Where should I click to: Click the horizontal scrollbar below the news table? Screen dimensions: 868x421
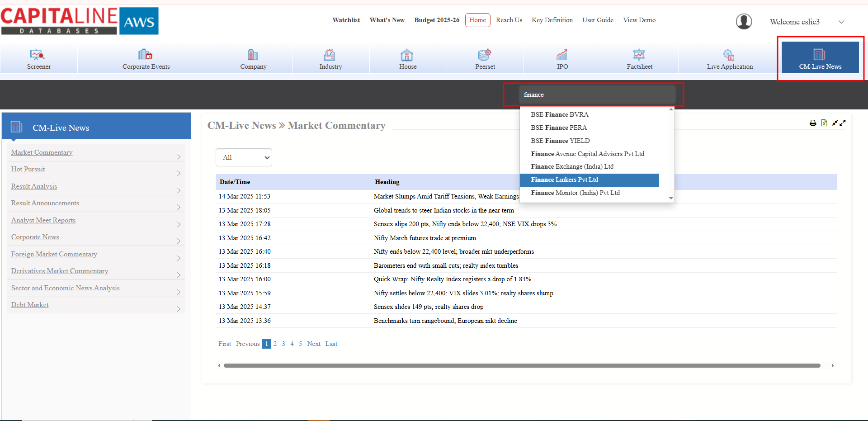[522, 366]
